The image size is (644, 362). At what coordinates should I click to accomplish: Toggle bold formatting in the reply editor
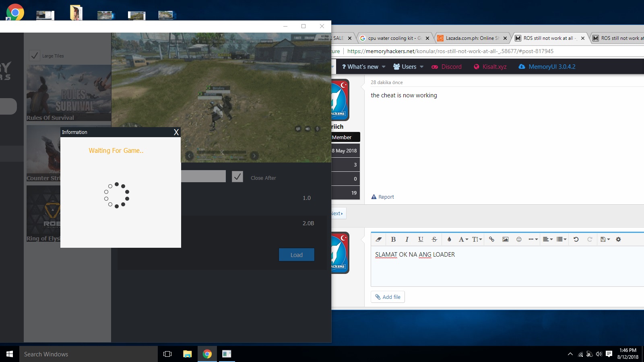tap(393, 239)
